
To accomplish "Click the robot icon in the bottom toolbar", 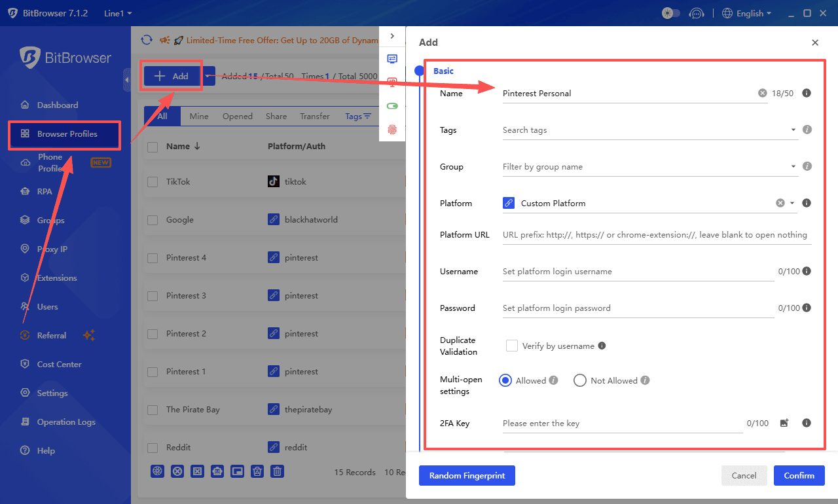I will [217, 471].
